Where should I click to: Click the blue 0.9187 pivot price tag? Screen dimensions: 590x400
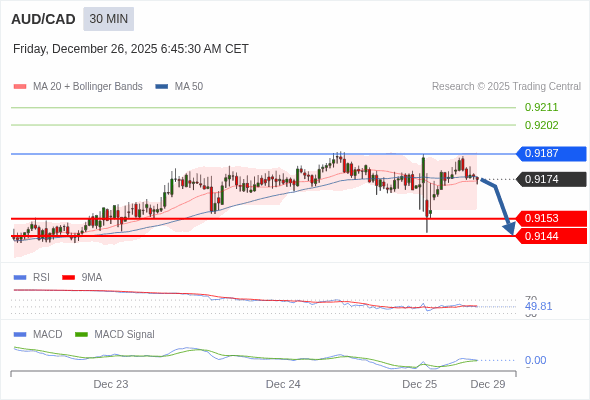[x=551, y=154]
